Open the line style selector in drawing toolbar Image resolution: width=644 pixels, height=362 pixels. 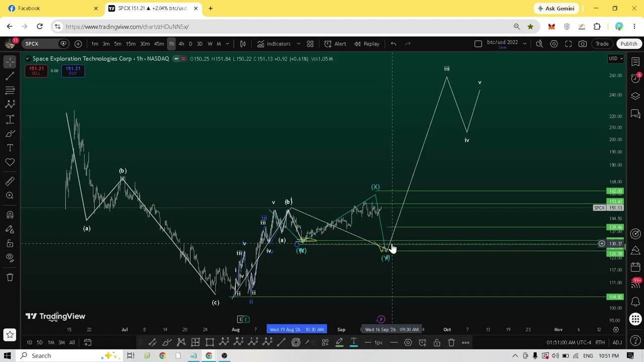pos(394,343)
